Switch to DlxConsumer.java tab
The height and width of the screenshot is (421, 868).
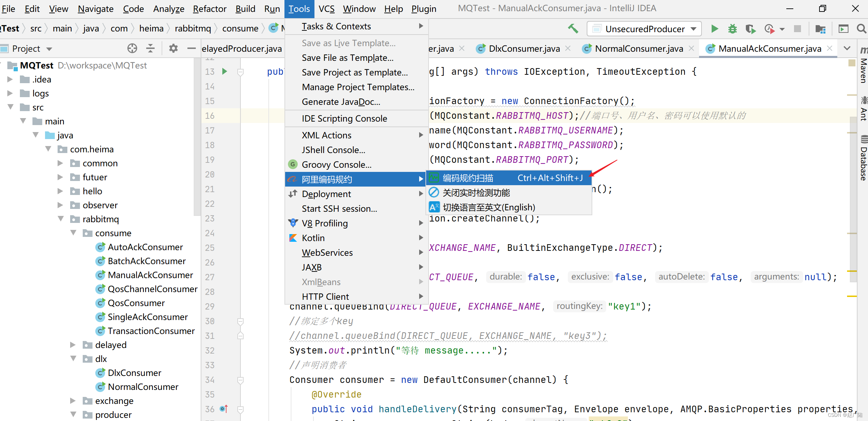[524, 49]
